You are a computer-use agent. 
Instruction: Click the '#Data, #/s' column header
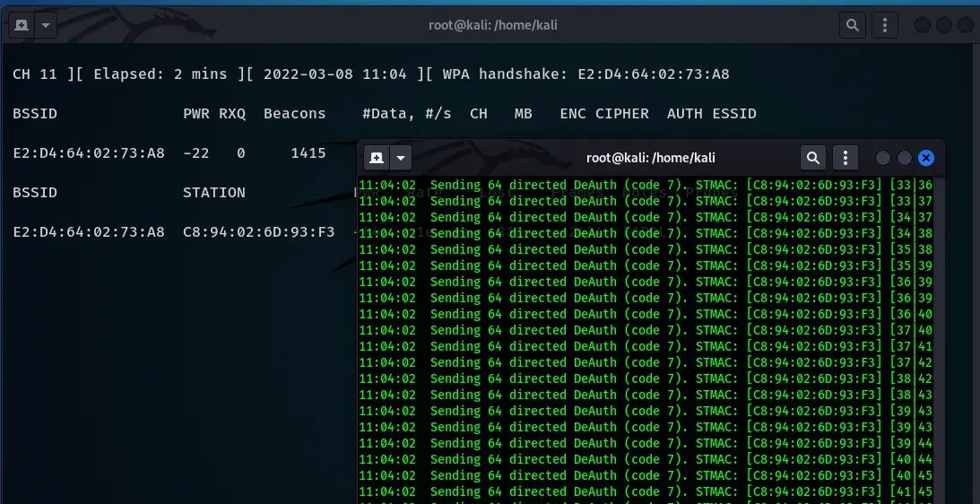407,114
